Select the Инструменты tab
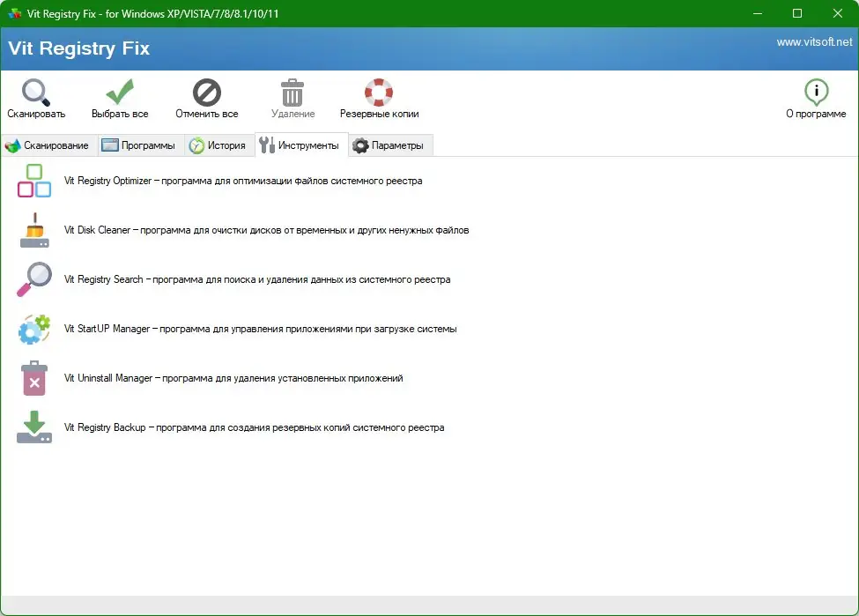The width and height of the screenshot is (859, 616). 301,145
